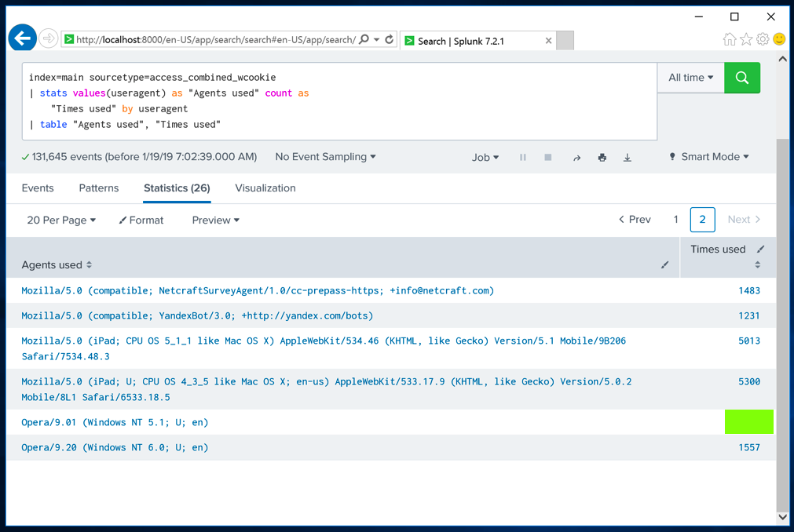Click the green search magnifier button
This screenshot has height=532, width=794.
click(x=741, y=78)
